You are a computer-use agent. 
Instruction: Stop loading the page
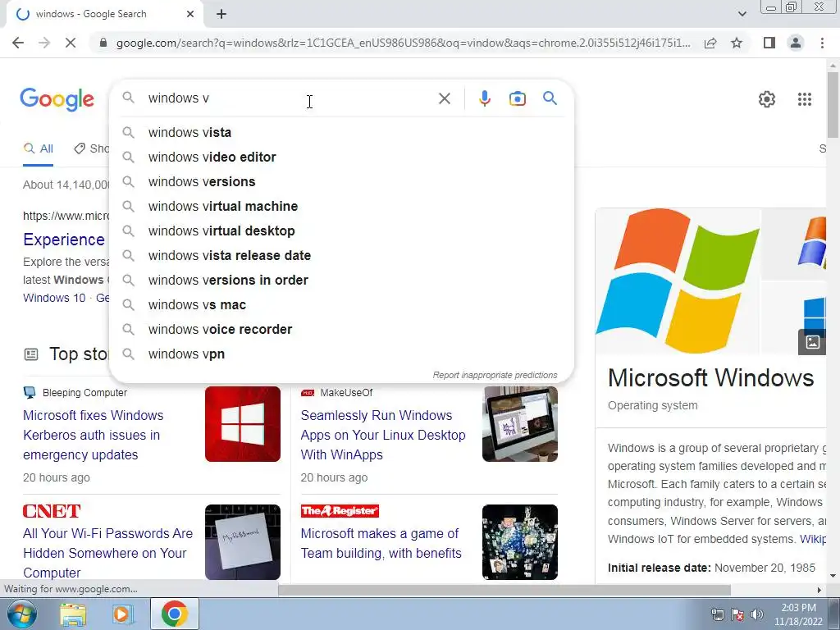pos(71,43)
